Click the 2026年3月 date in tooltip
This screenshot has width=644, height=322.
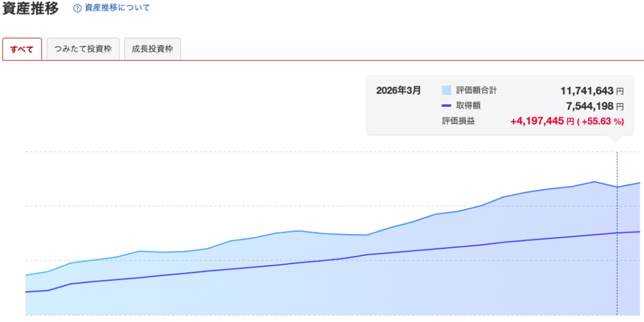pos(398,91)
